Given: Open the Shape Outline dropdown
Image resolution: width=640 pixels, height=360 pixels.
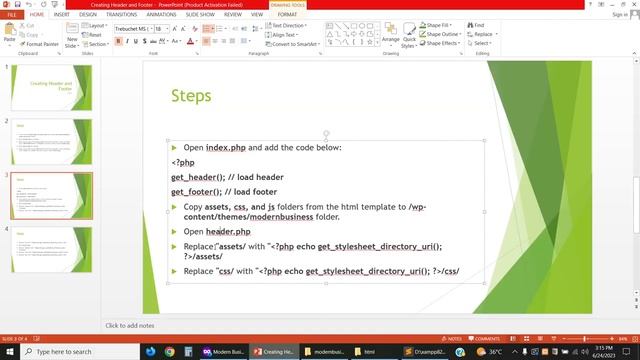Looking at the screenshot, I should 440,34.
